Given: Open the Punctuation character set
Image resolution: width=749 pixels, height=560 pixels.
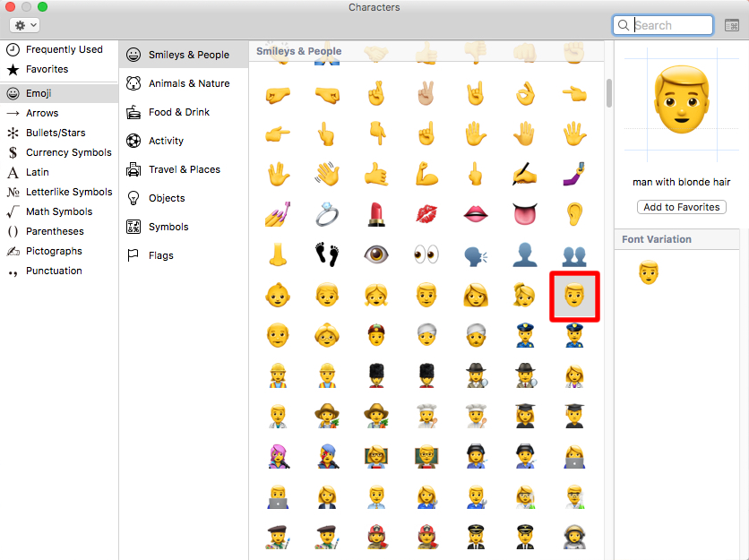Looking at the screenshot, I should [59, 271].
